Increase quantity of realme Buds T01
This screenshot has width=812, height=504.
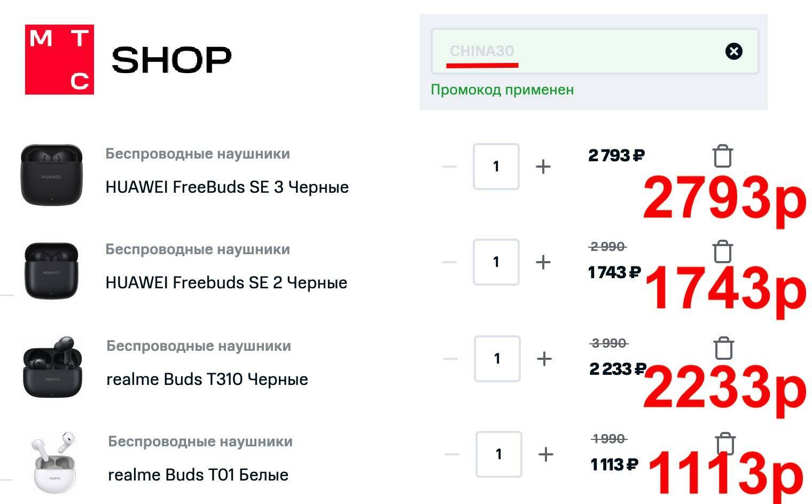545,454
